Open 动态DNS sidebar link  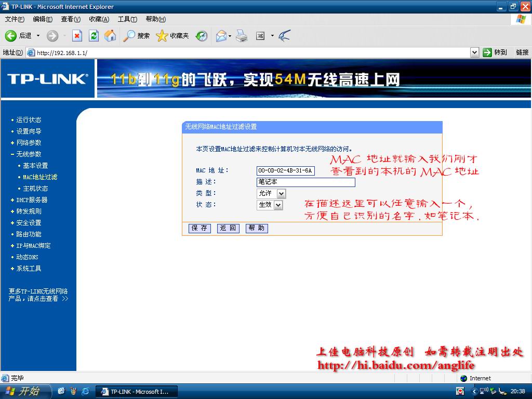27,257
